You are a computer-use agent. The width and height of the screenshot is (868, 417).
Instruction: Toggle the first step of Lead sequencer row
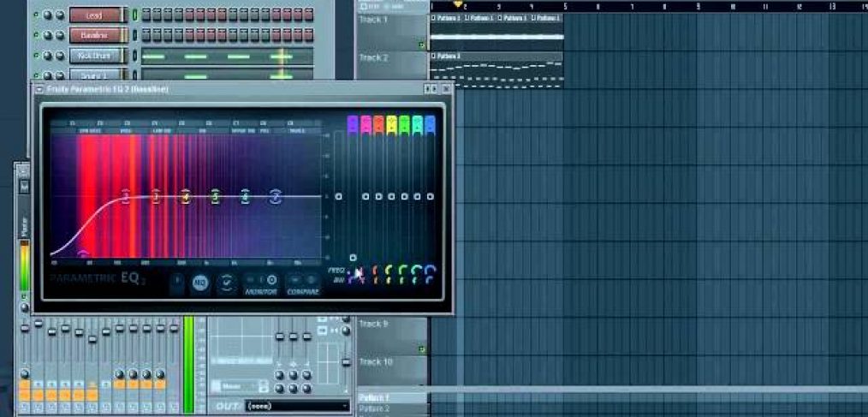[x=146, y=15]
